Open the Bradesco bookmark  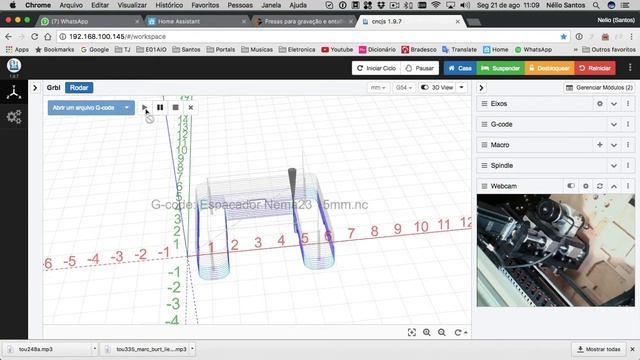pos(419,49)
